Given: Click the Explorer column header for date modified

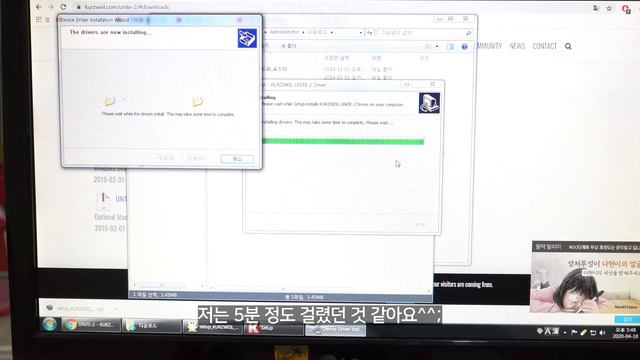Looking at the screenshot, I should pyautogui.click(x=337, y=58).
